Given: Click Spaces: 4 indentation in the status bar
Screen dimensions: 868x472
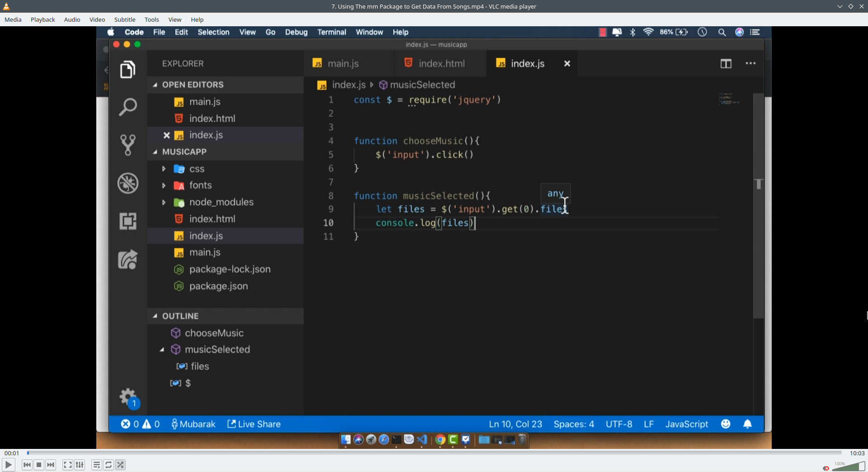Looking at the screenshot, I should coord(574,424).
